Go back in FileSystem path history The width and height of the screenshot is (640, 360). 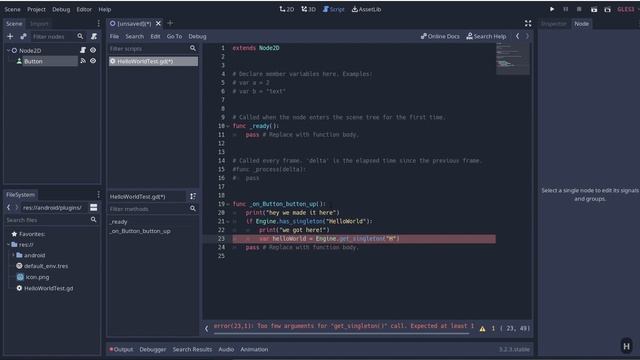(8, 207)
